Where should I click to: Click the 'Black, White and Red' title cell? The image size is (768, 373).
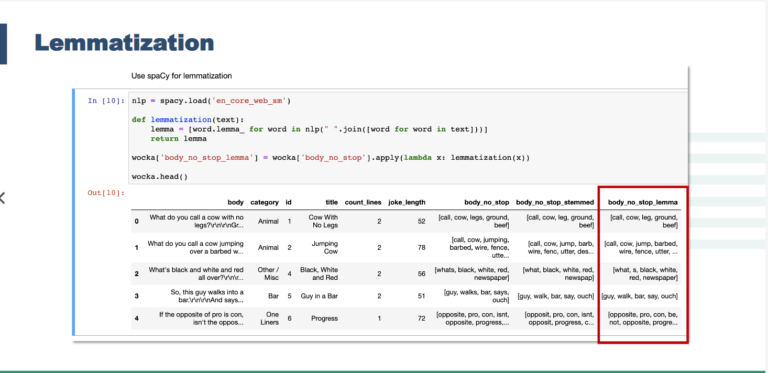pyautogui.click(x=319, y=274)
